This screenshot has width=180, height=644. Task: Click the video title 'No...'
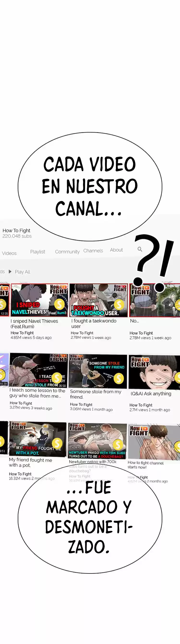coord(134,321)
